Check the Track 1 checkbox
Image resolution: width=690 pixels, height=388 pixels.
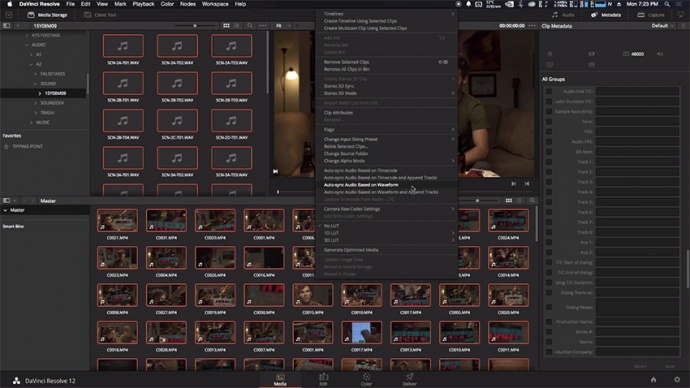coord(549,162)
